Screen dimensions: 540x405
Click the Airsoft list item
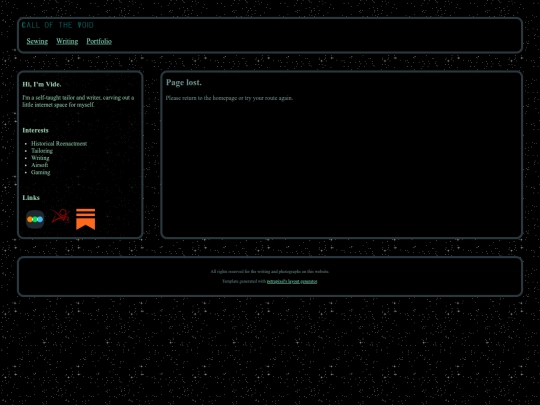coord(40,165)
